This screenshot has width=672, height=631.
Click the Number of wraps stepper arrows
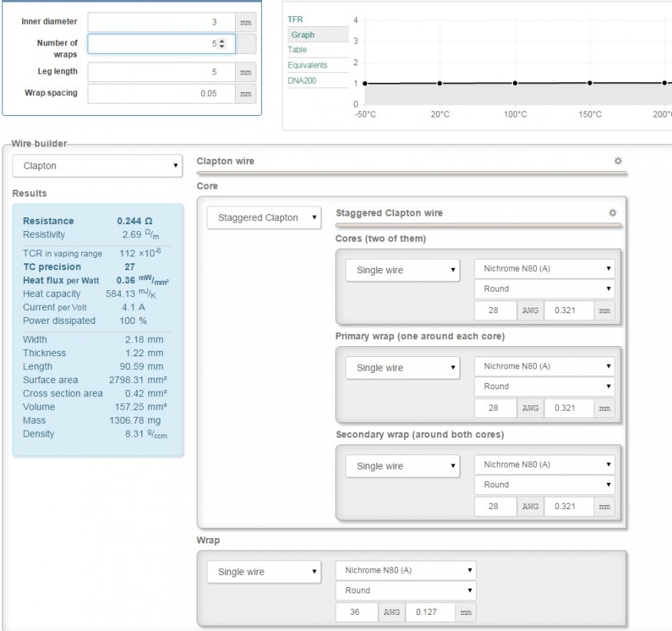coord(222,44)
